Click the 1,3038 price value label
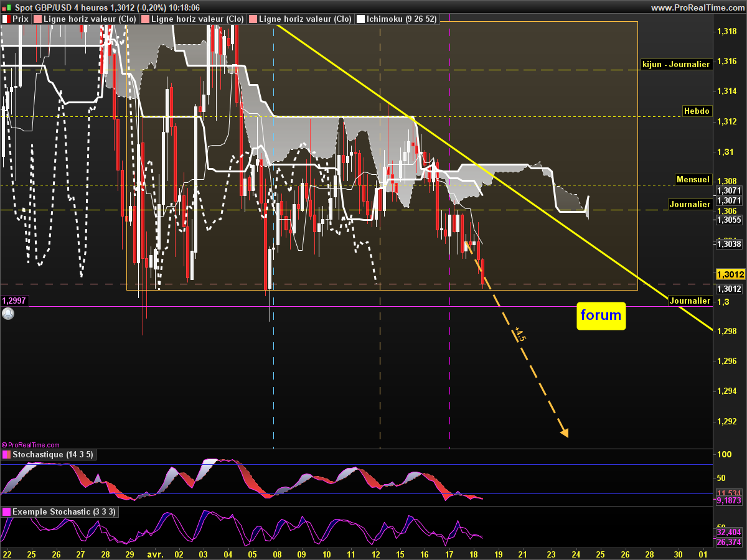This screenshot has width=747, height=560. [729, 244]
